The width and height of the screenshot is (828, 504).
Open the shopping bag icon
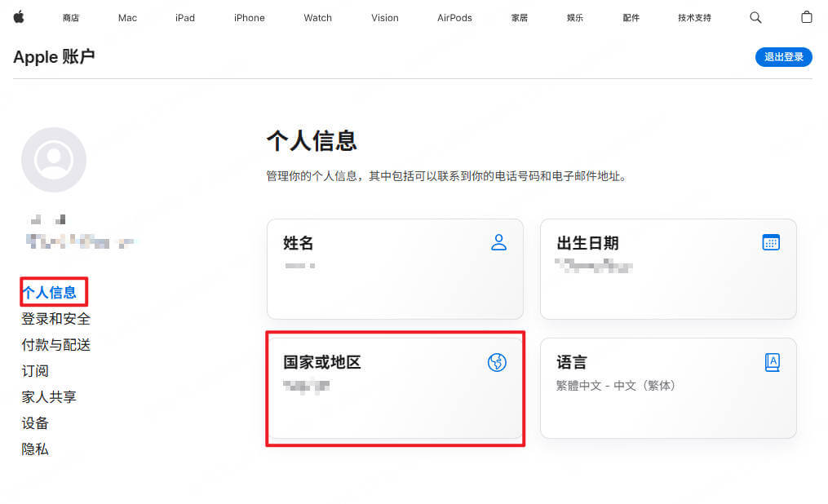806,17
